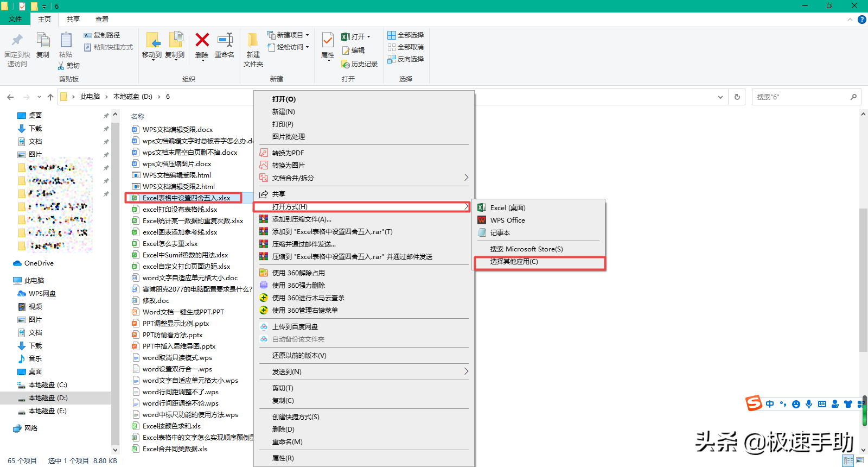
Task: Expand the Send To submenu arrow
Action: click(x=466, y=371)
